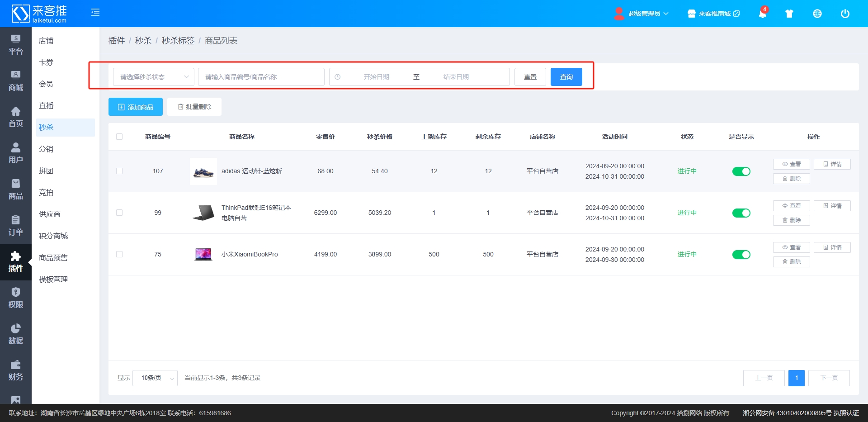Open the notification bell

[x=762, y=14]
